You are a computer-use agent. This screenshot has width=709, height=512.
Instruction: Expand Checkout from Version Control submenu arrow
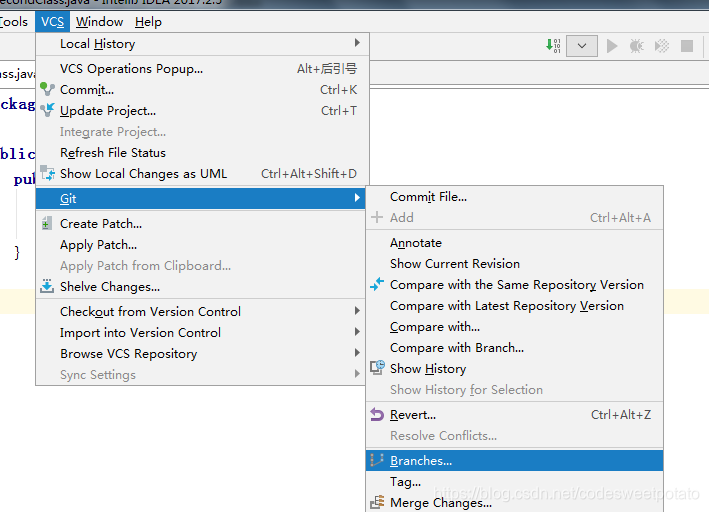click(x=357, y=311)
